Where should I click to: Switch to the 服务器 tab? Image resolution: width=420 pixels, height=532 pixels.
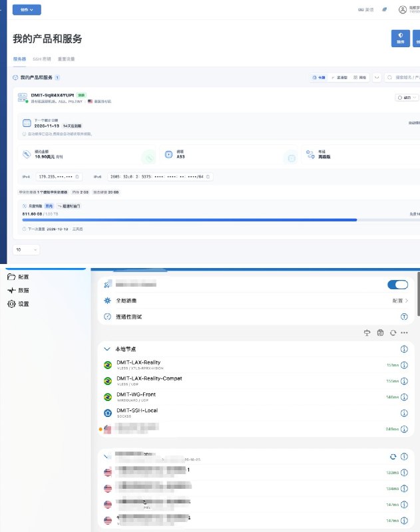click(x=19, y=59)
